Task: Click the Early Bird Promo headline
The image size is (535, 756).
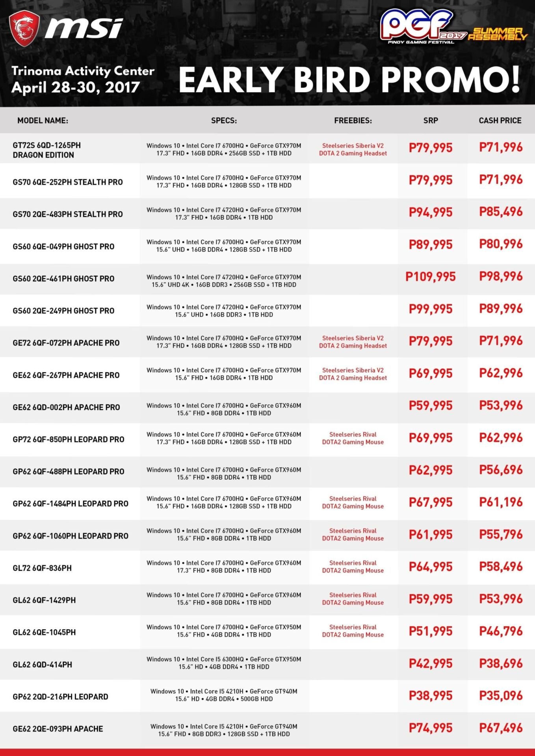Action: (x=349, y=80)
